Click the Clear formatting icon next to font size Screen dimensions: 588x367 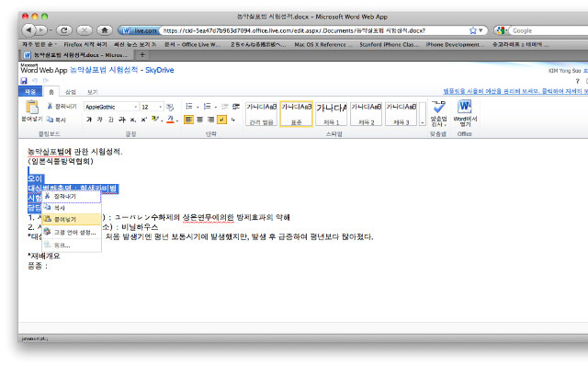pyautogui.click(x=170, y=107)
